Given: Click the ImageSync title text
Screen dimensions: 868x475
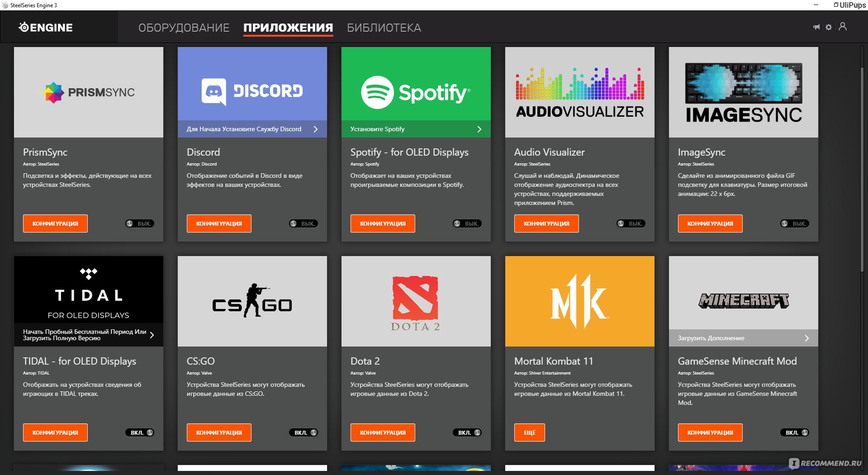Looking at the screenshot, I should pos(702,152).
